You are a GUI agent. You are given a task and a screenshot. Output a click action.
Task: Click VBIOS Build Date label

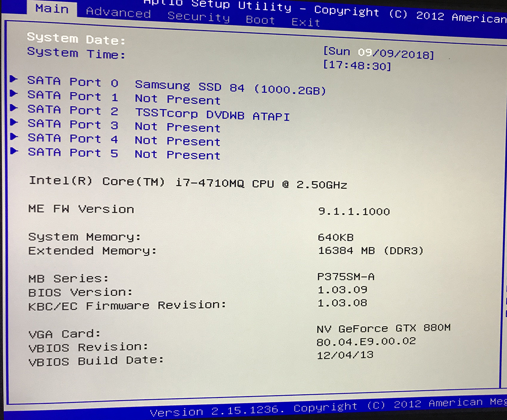point(96,361)
